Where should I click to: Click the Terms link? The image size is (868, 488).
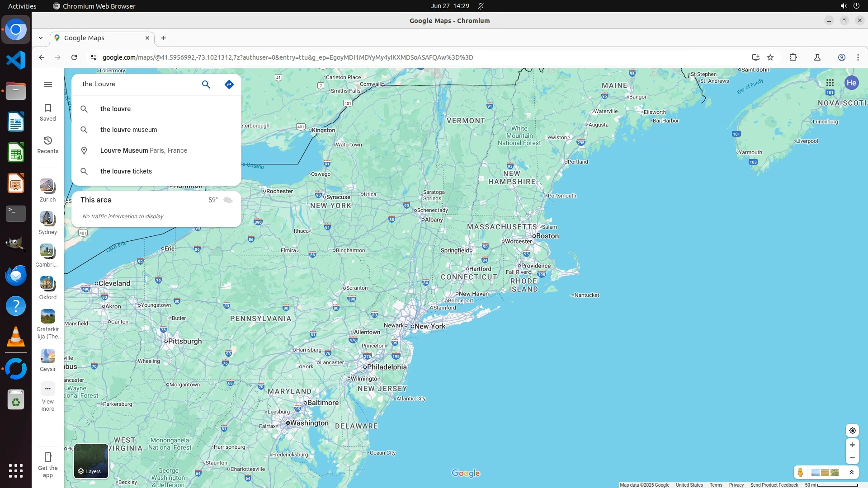point(716,485)
